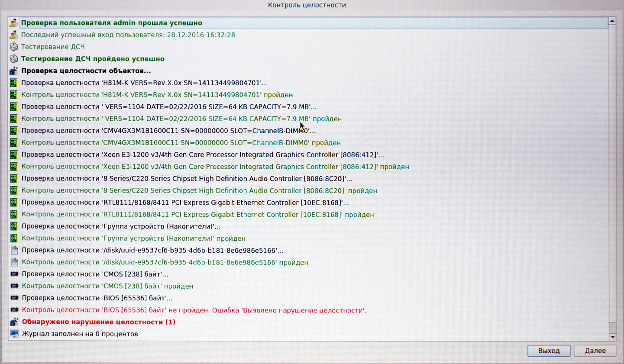Click the dice icon beside 'Тестирование ДСЧ пройдено успешно'
This screenshot has height=364, width=624.
pos(13,59)
